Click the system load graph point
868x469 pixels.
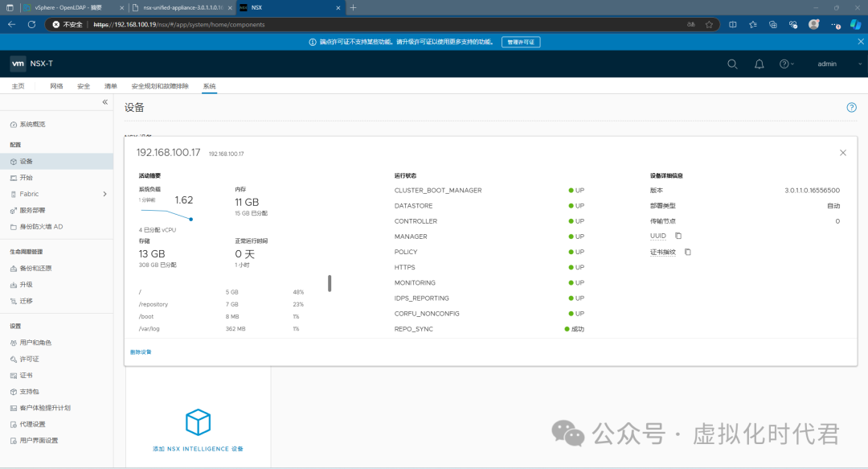pos(191,220)
